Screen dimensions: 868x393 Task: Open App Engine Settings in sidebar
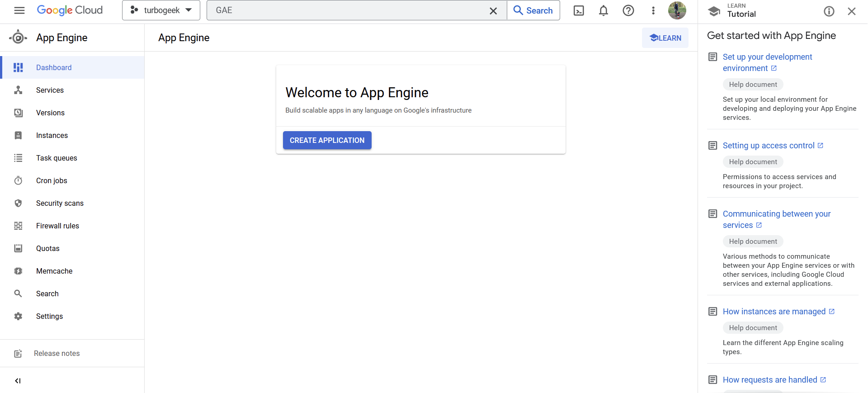point(72,316)
